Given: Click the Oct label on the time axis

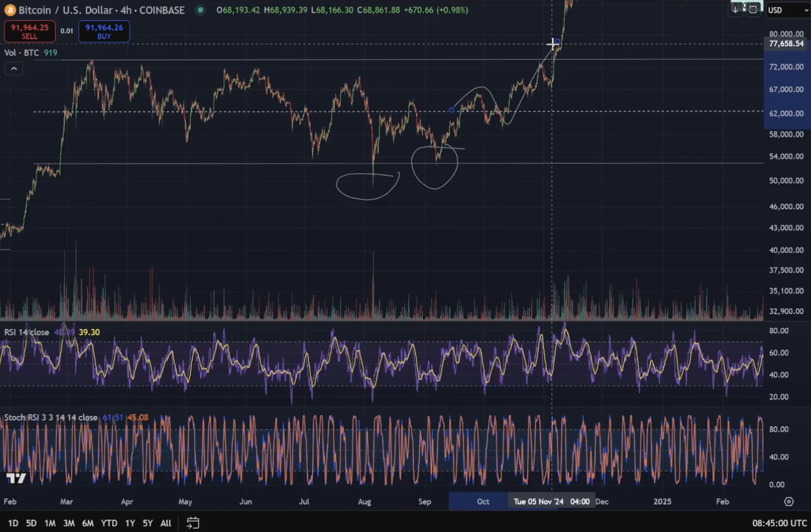Looking at the screenshot, I should point(483,501).
